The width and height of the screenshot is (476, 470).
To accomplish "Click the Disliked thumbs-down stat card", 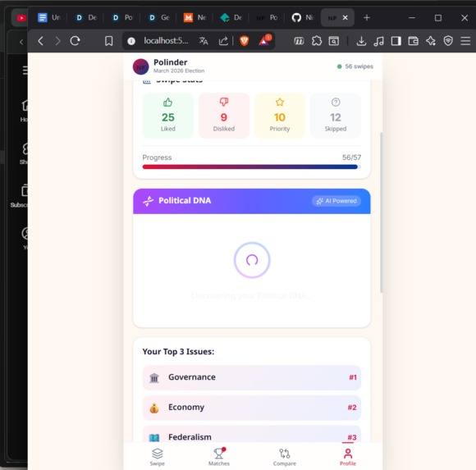I will coord(224,116).
